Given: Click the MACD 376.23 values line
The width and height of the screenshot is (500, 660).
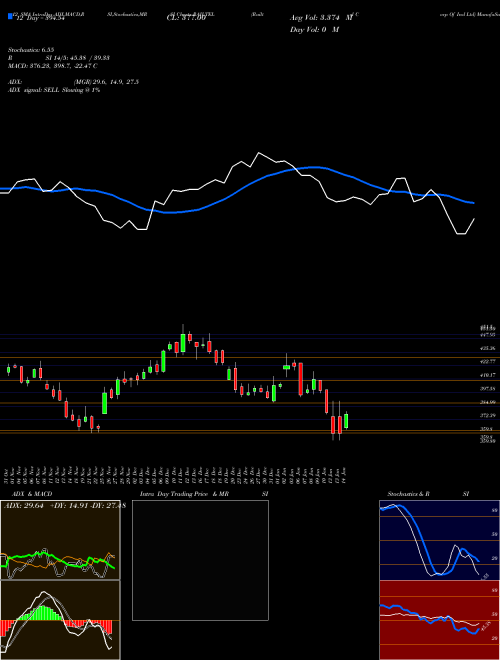Looking at the screenshot, I should pos(53,66).
